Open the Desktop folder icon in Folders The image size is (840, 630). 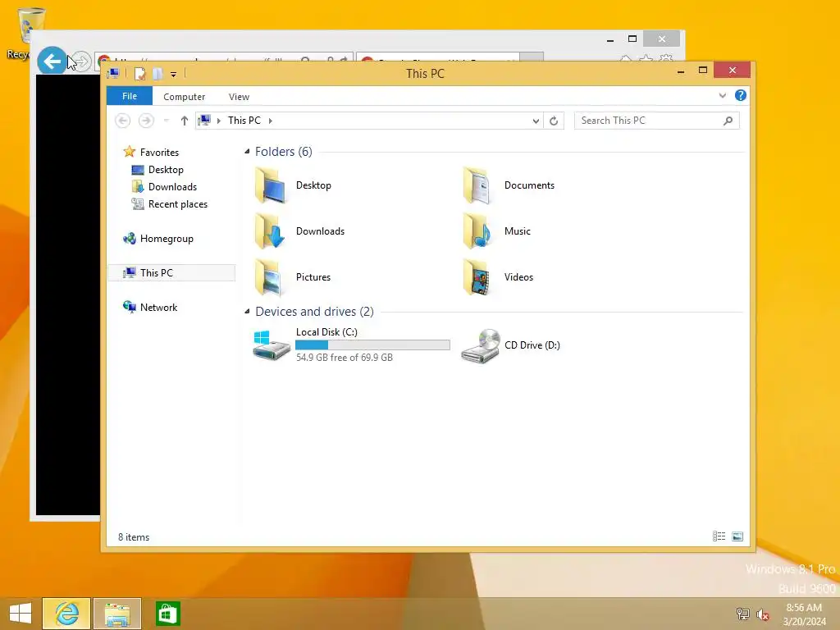pyautogui.click(x=270, y=185)
